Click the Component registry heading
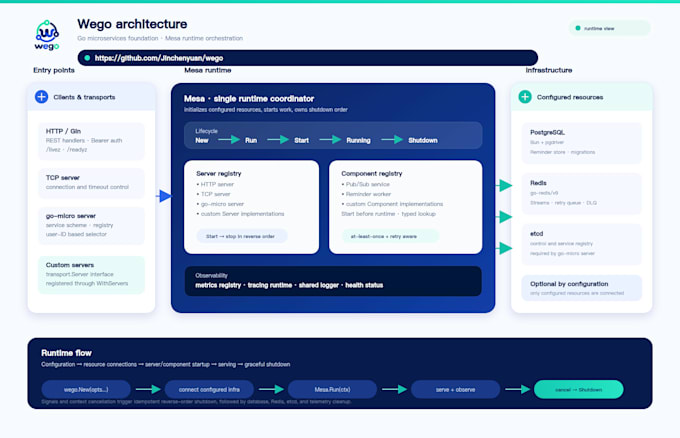This screenshot has width=680, height=438. point(372,173)
